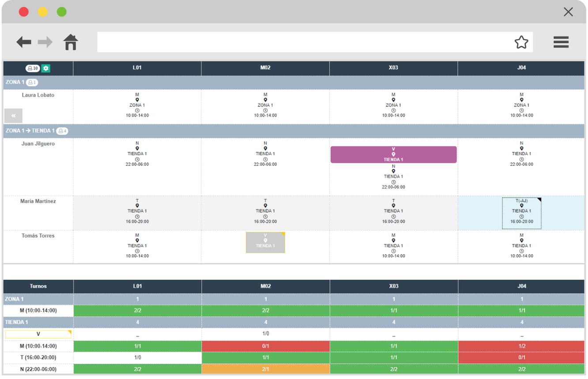
Task: Click the browser back arrow
Action: pos(24,42)
